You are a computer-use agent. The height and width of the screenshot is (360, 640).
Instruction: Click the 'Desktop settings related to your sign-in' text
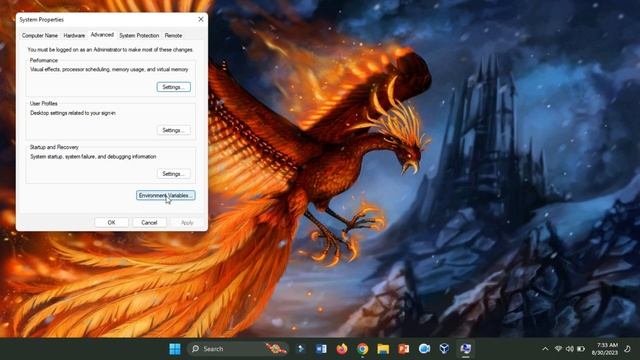pos(73,113)
